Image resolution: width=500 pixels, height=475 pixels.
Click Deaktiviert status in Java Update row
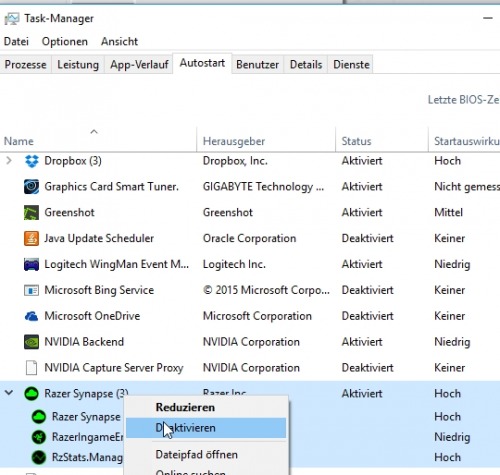368,239
